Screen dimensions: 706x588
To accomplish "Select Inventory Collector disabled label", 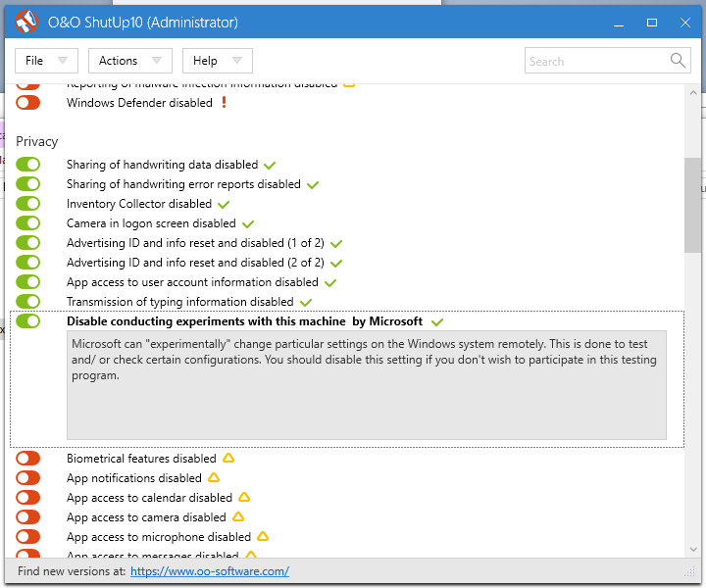I will point(139,203).
